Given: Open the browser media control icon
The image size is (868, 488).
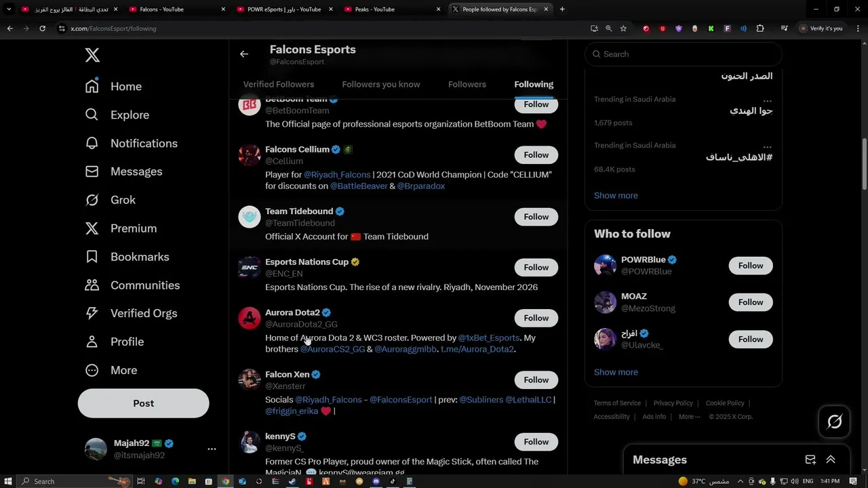Looking at the screenshot, I should coord(784,28).
